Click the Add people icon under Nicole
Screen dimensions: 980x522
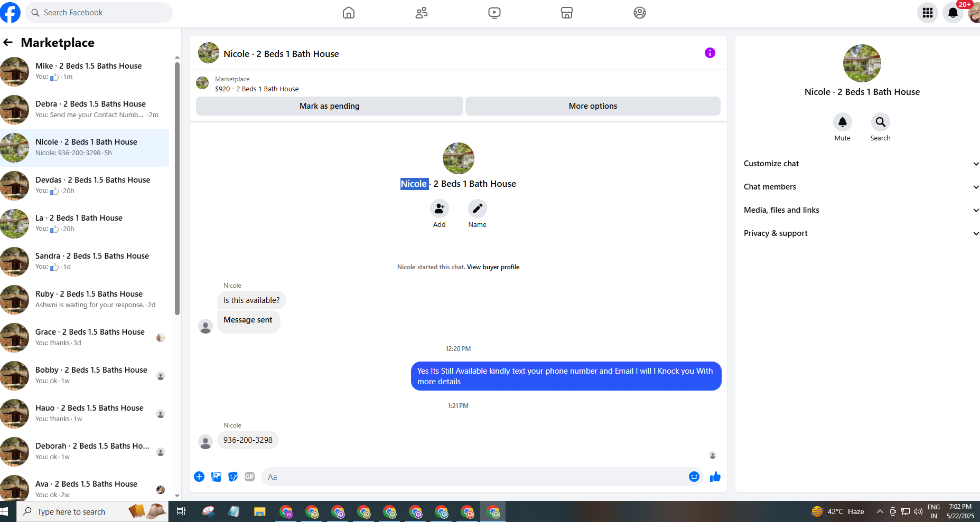[440, 209]
